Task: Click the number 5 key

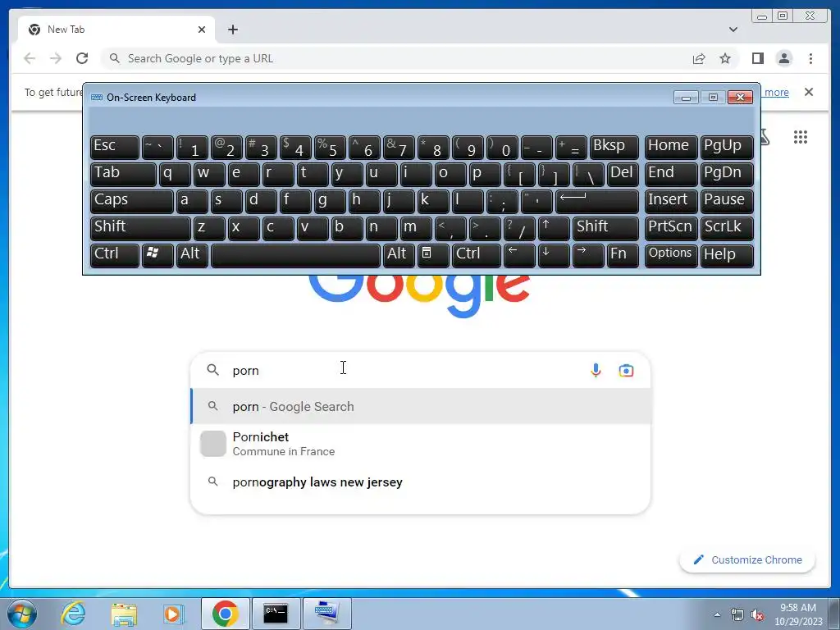Action: click(x=330, y=148)
